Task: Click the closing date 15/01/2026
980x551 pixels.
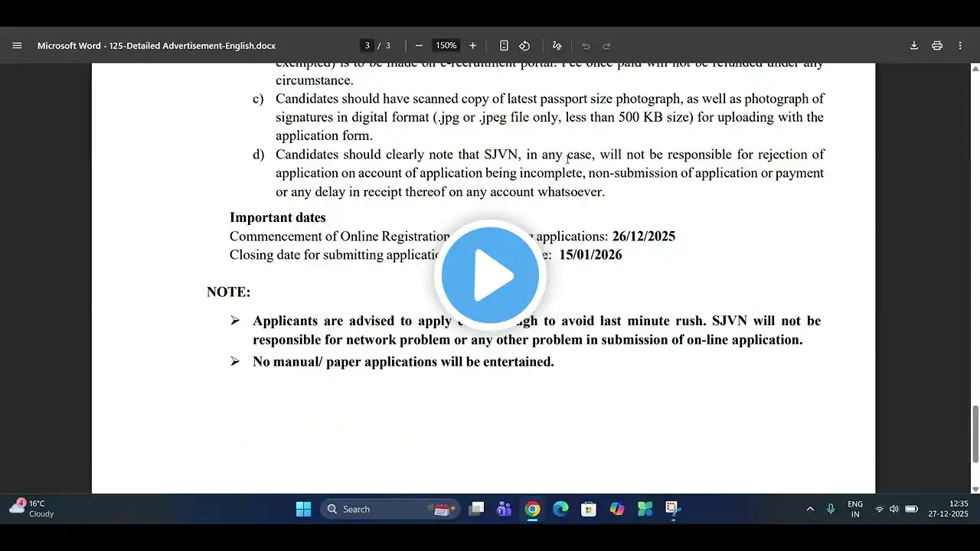Action: 590,255
